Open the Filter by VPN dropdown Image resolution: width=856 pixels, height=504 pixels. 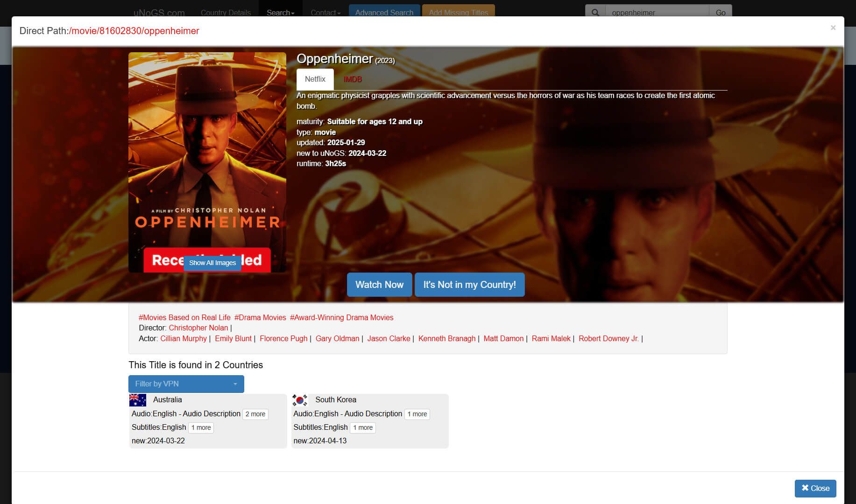pyautogui.click(x=186, y=384)
